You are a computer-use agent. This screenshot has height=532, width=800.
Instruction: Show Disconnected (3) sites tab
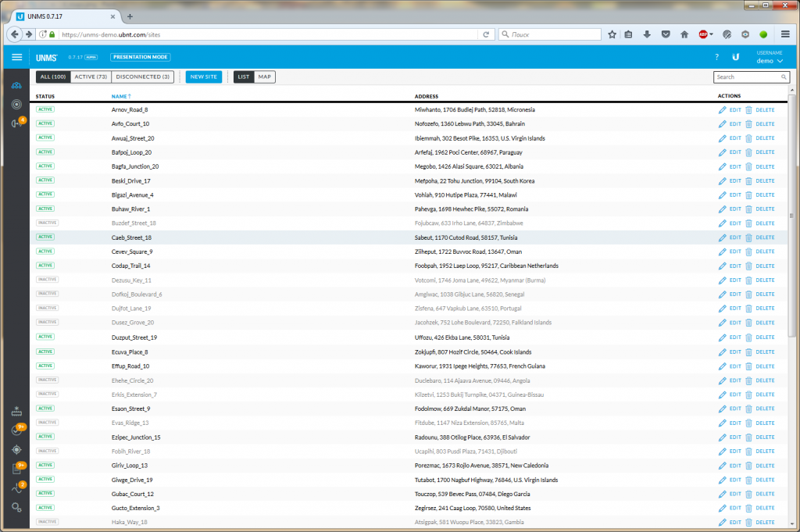click(x=143, y=77)
